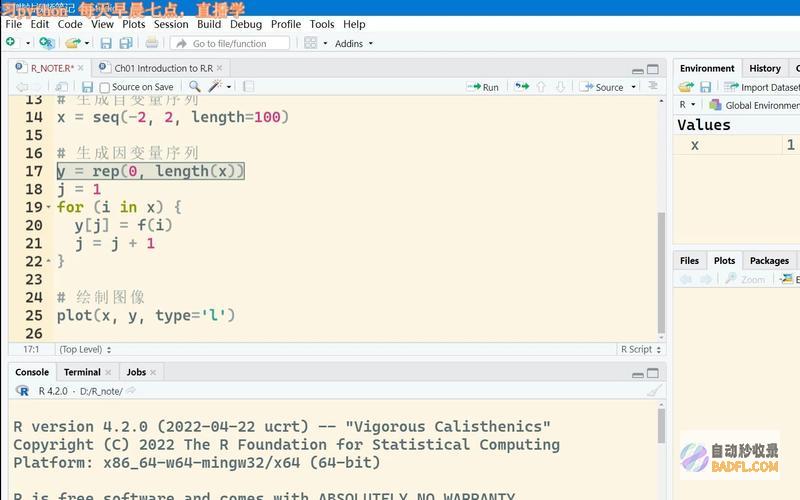This screenshot has height=500, width=800.
Task: Expand the panes layout dropdown arrow
Action: [325, 43]
